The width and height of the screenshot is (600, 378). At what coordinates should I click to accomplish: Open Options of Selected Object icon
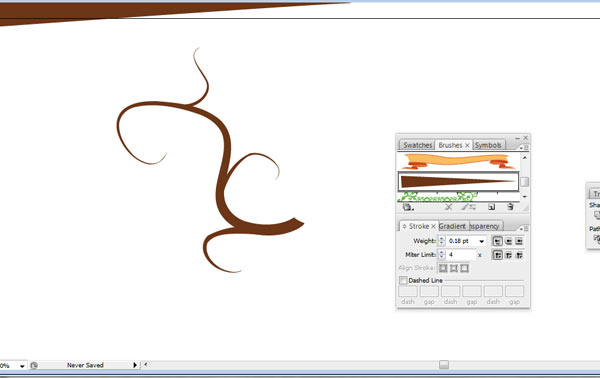(469, 207)
